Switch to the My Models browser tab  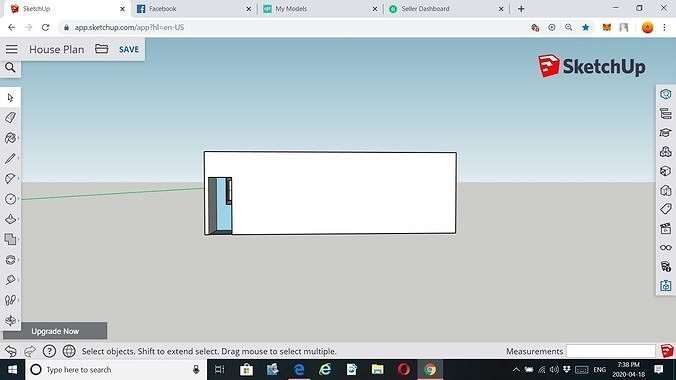tap(321, 9)
